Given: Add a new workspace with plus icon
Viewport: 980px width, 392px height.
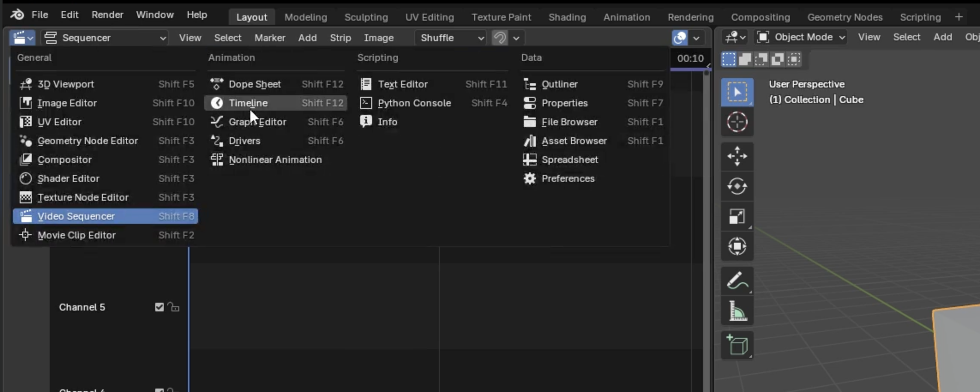Looking at the screenshot, I should pyautogui.click(x=959, y=17).
